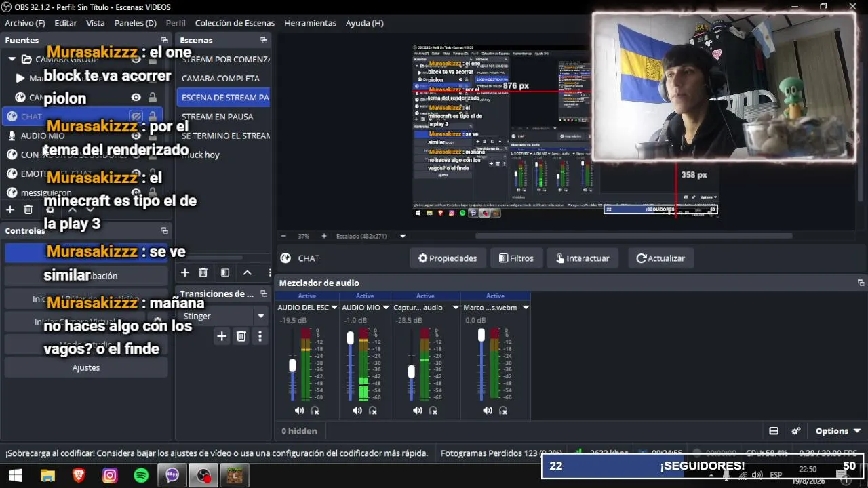The width and height of the screenshot is (868, 488).
Task: Remove the Stinger transition with the trash icon
Action: pyautogui.click(x=241, y=336)
